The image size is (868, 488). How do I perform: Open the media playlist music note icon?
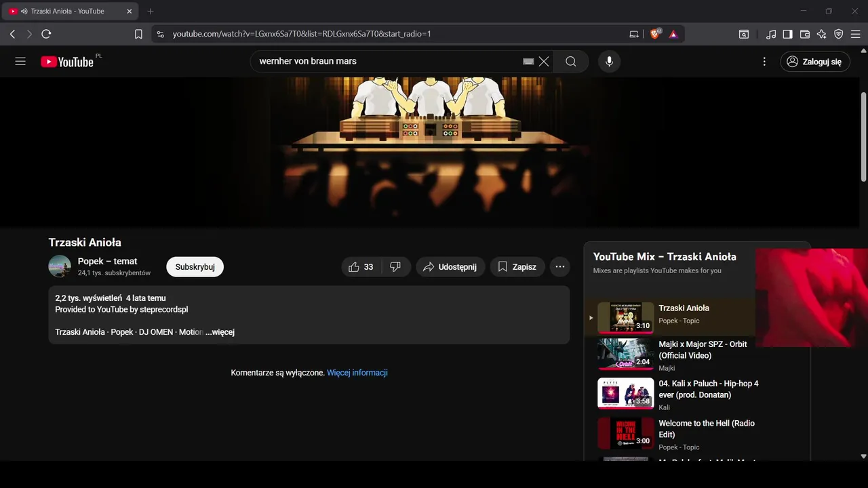click(x=771, y=34)
